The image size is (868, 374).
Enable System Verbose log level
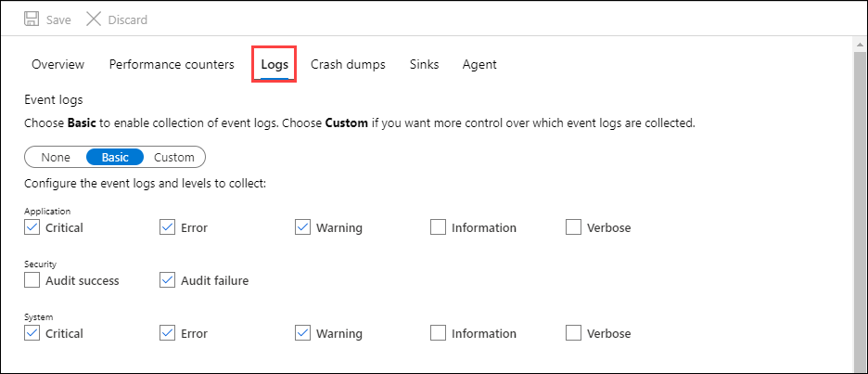pos(573,333)
